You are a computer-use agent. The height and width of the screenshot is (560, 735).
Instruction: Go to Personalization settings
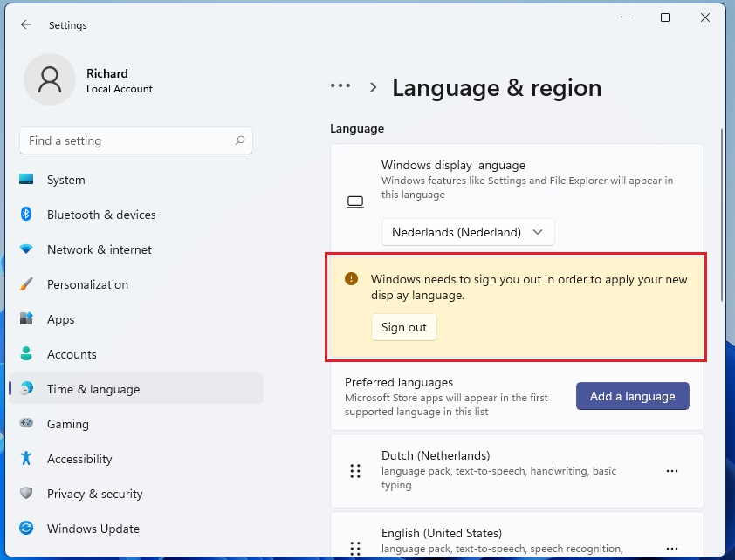(x=87, y=284)
